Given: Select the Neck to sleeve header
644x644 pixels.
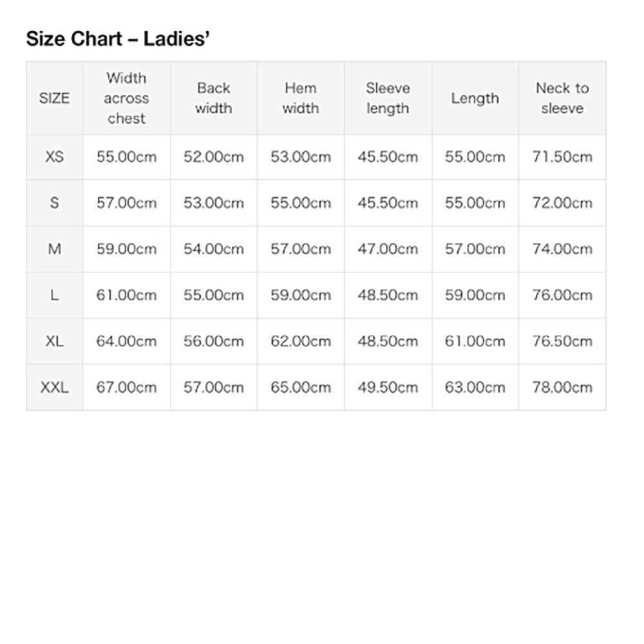Looking at the screenshot, I should 562,98.
